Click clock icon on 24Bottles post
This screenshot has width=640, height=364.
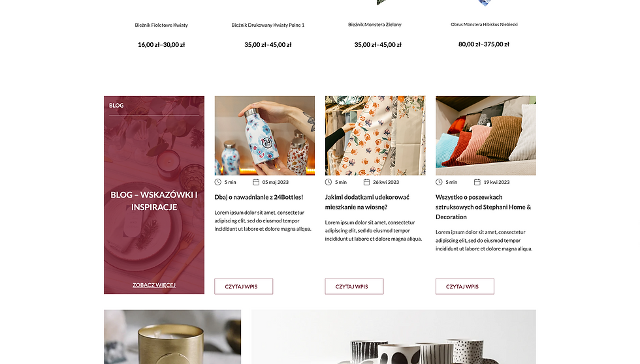click(218, 182)
